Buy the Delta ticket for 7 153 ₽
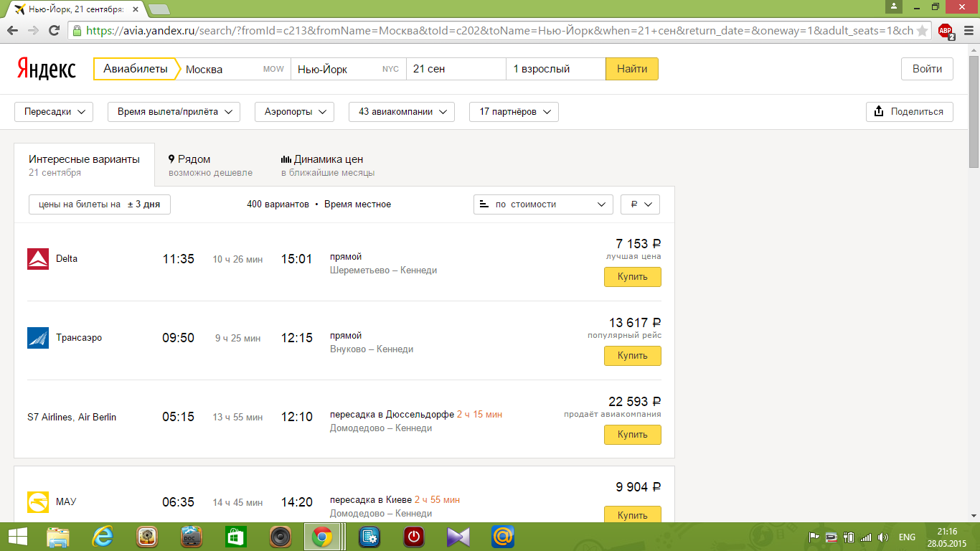980x551 pixels. click(633, 277)
